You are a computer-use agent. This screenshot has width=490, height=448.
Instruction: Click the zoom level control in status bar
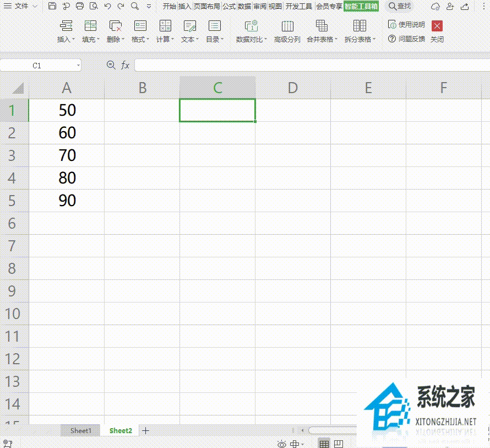click(295, 443)
